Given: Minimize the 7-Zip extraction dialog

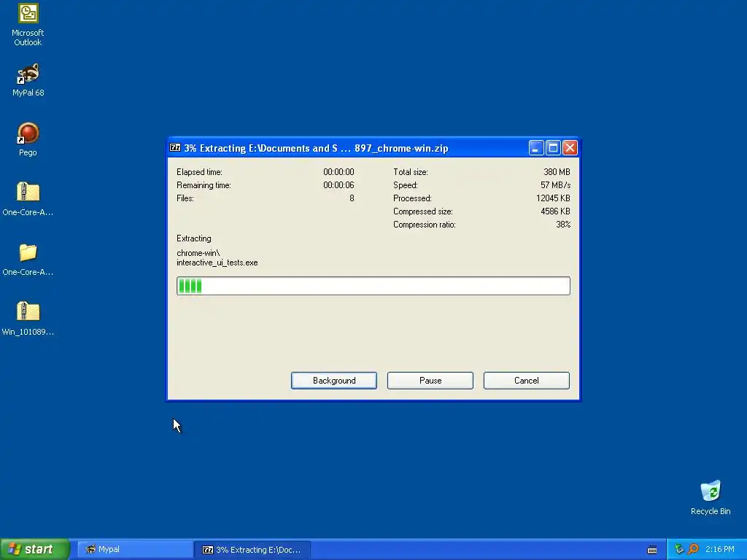Looking at the screenshot, I should [536, 148].
